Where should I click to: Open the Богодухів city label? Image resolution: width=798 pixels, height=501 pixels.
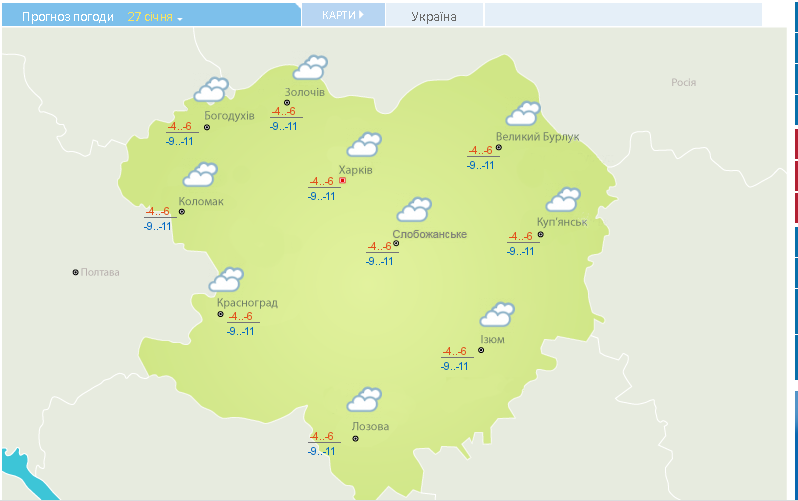(229, 116)
